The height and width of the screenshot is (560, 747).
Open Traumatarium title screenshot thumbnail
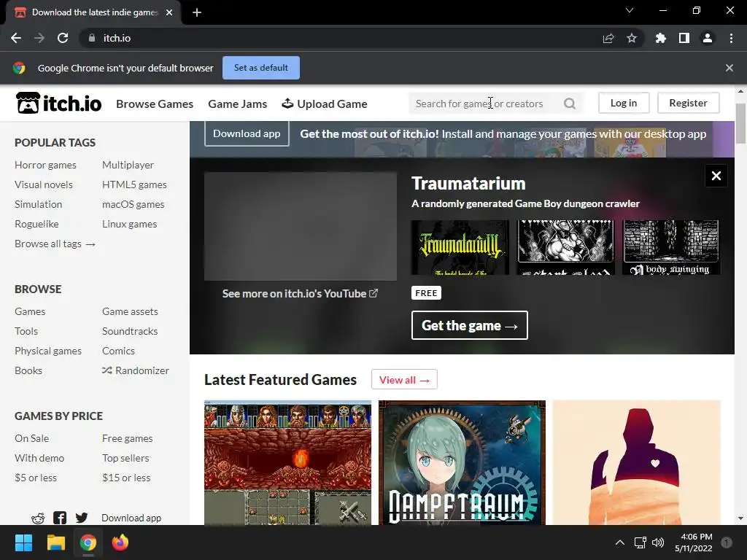click(460, 247)
